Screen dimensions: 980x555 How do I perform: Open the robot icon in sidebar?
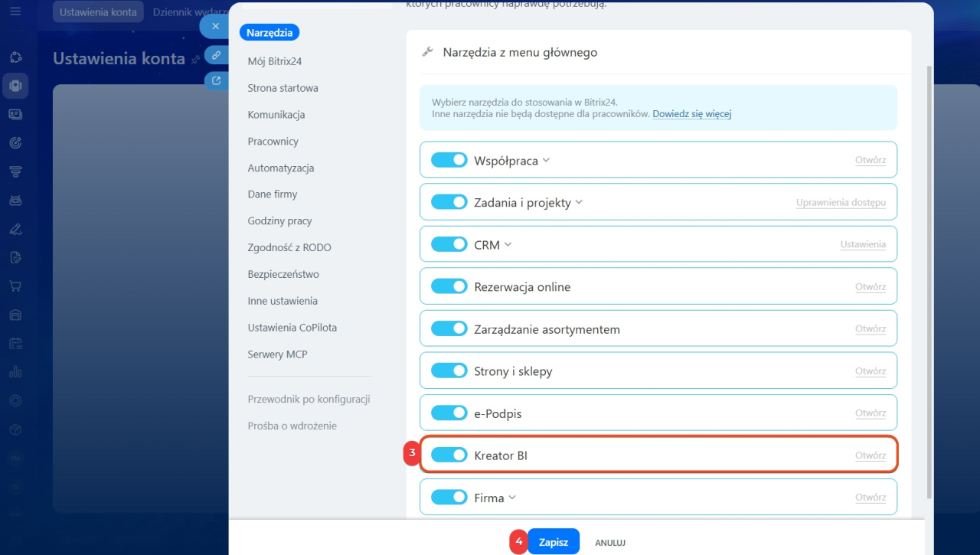[15, 200]
